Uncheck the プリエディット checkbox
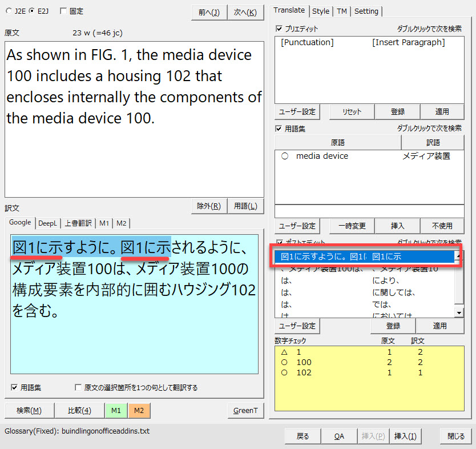Screen dimensions: 476x449 click(279, 29)
